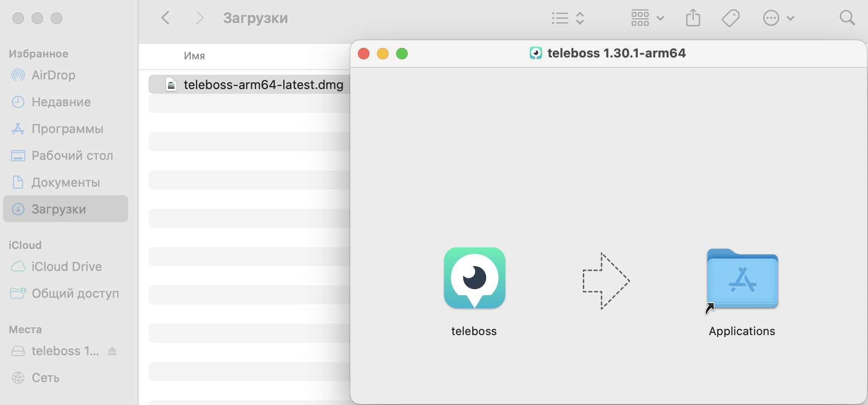Select the teleboss app icon
868x405 pixels.
[x=474, y=278]
